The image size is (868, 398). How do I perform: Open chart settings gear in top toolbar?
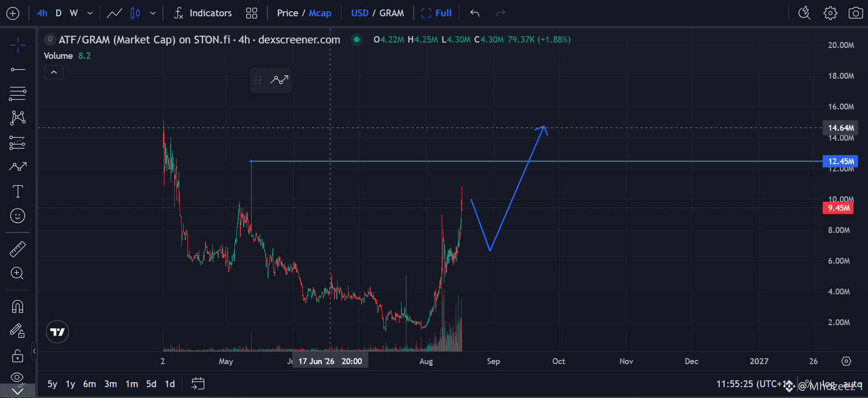[x=830, y=13]
